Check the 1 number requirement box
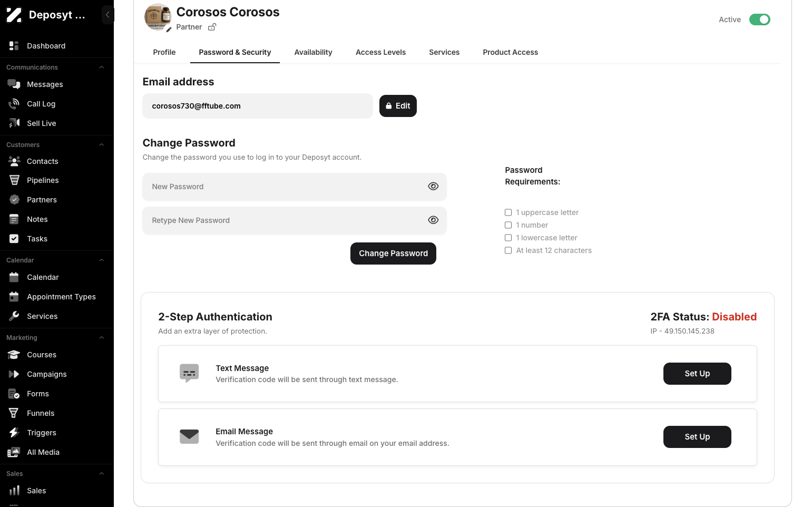 508,225
